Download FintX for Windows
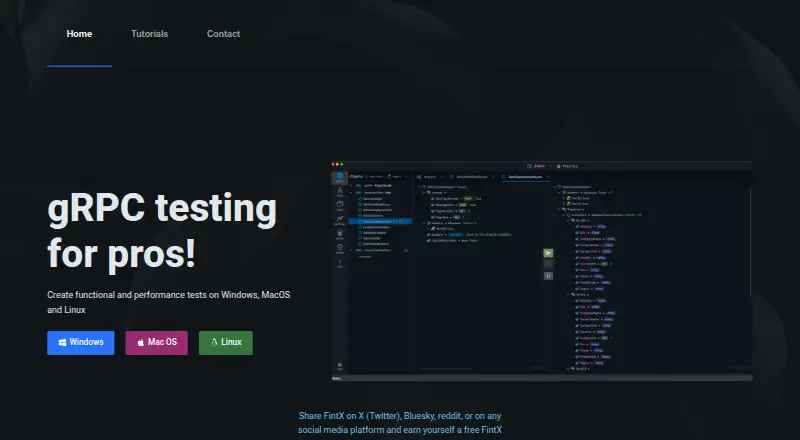This screenshot has width=800, height=440. [x=81, y=343]
